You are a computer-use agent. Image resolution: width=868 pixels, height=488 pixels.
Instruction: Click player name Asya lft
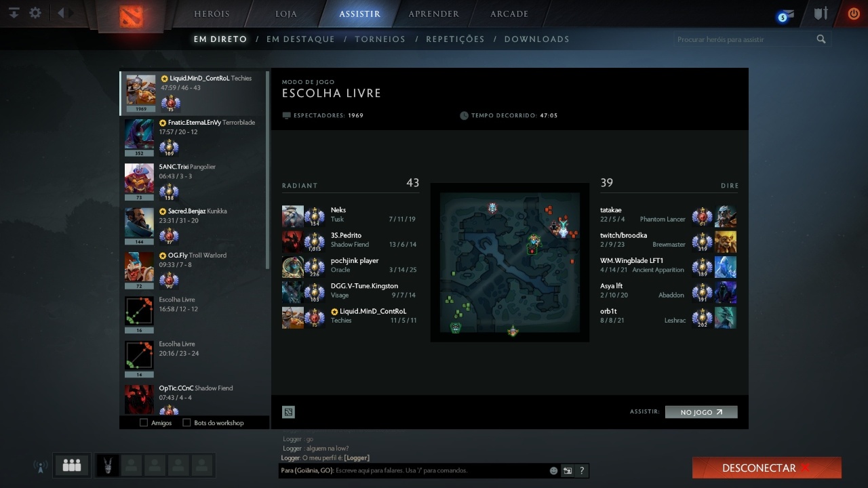pos(611,286)
